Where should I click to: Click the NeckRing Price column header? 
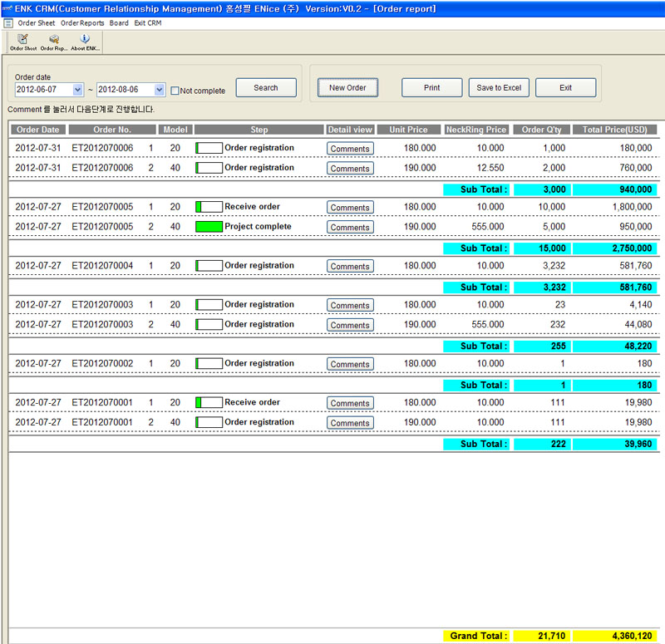476,130
